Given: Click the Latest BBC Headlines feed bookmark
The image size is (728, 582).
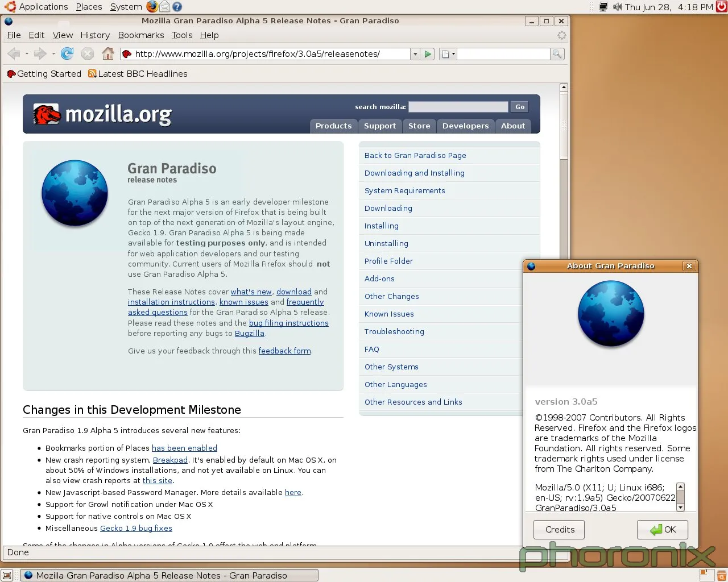Looking at the screenshot, I should 138,74.
